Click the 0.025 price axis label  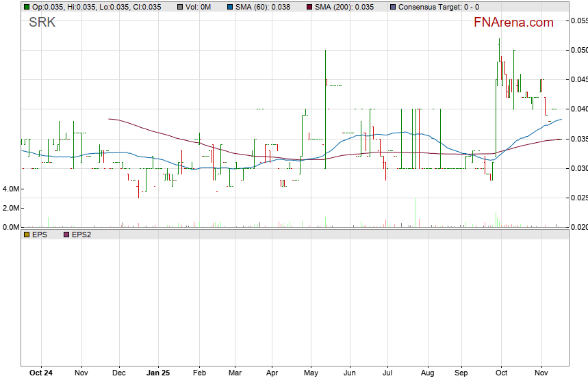pyautogui.click(x=578, y=198)
